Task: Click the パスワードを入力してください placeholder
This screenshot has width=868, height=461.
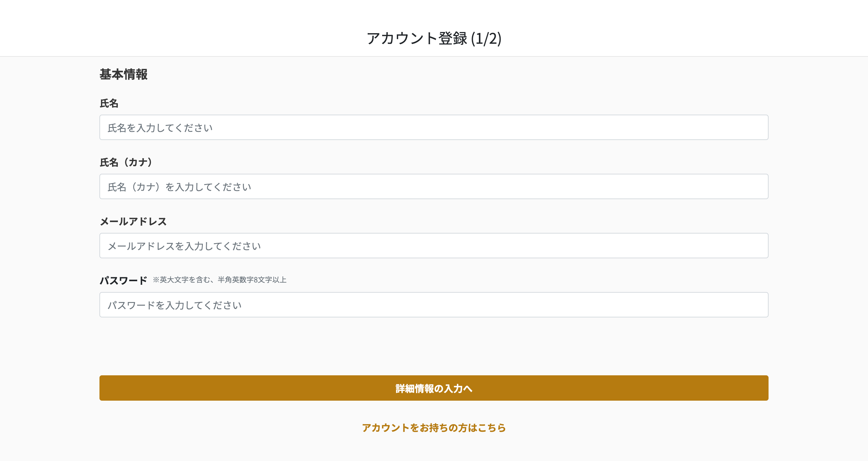Action: (x=175, y=305)
